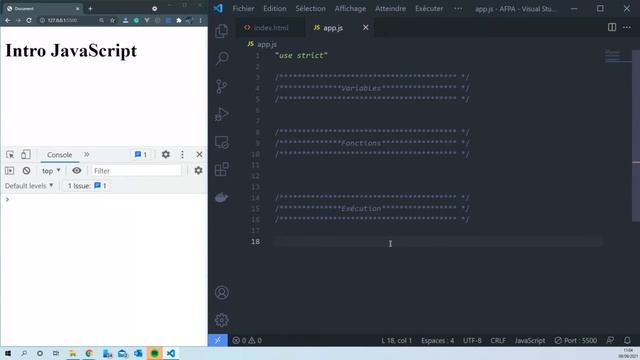Viewport: 640px width, 360px height.
Task: Expand more DevTools tabs chevron
Action: [87, 154]
